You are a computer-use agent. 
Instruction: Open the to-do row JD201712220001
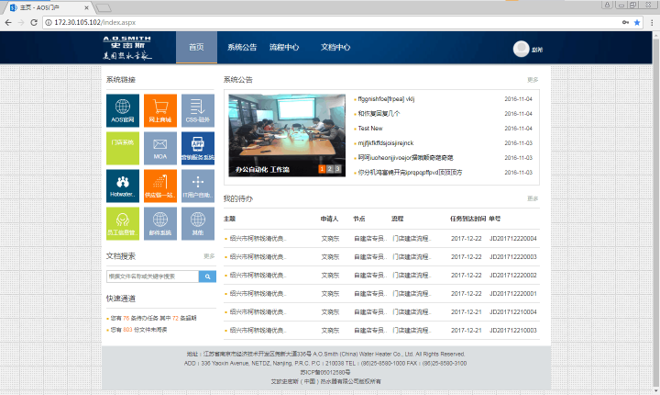pyautogui.click(x=381, y=294)
